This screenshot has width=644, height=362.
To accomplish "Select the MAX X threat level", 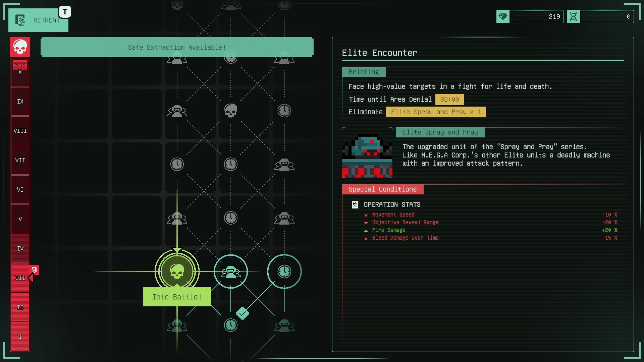I will pyautogui.click(x=20, y=72).
